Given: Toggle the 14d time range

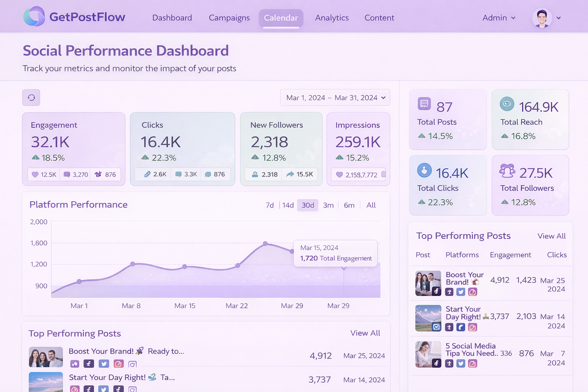Looking at the screenshot, I should (288, 205).
